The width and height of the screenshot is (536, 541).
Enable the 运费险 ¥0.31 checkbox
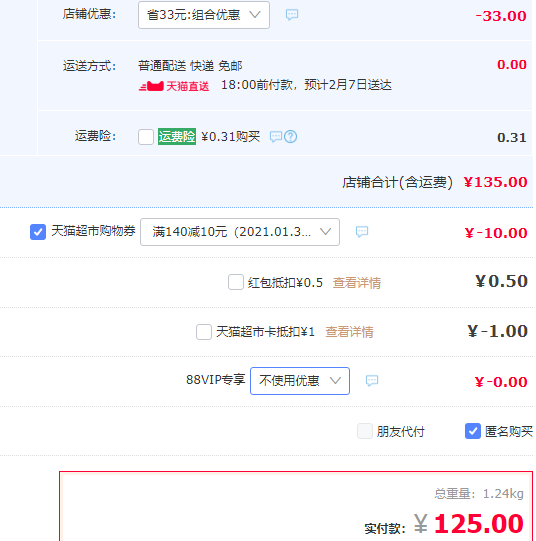146,137
